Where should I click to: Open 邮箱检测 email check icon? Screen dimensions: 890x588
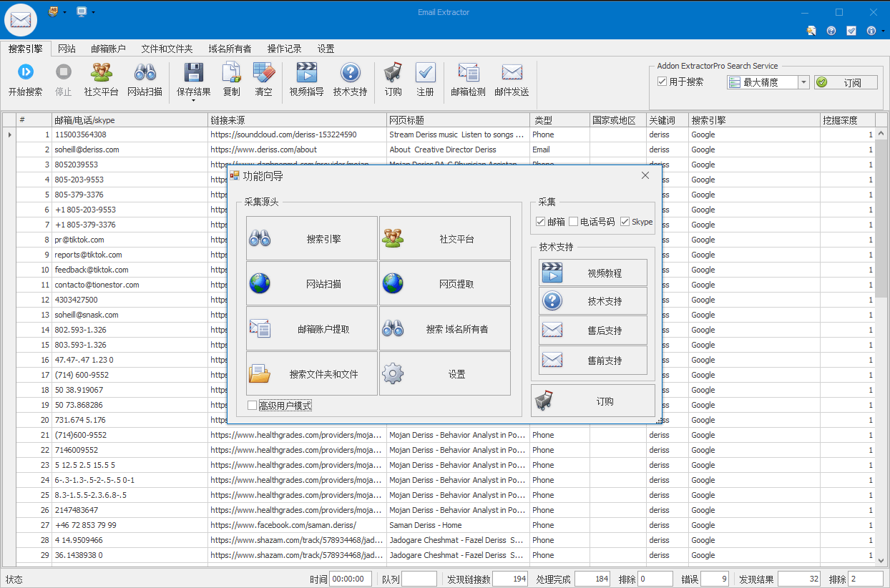click(x=468, y=72)
